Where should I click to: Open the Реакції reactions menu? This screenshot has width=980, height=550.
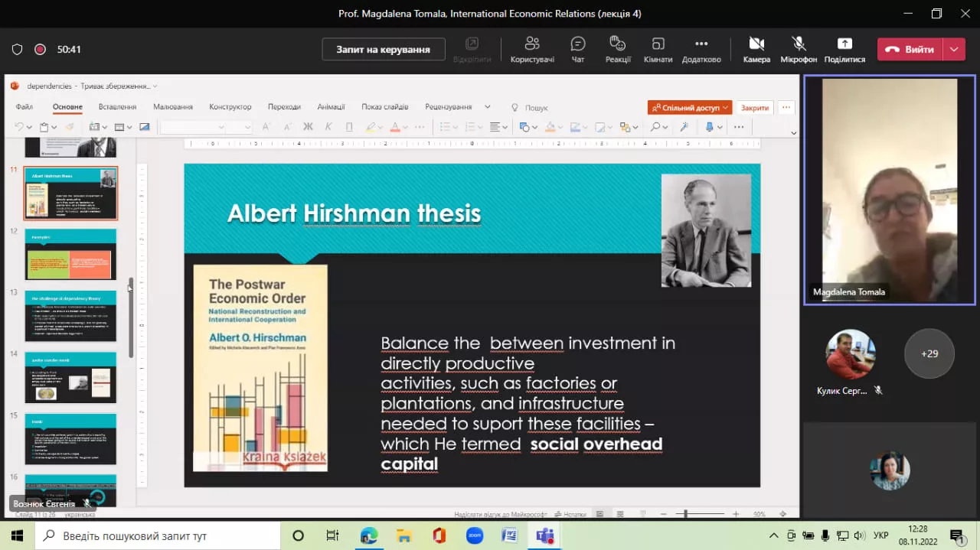tap(618, 49)
